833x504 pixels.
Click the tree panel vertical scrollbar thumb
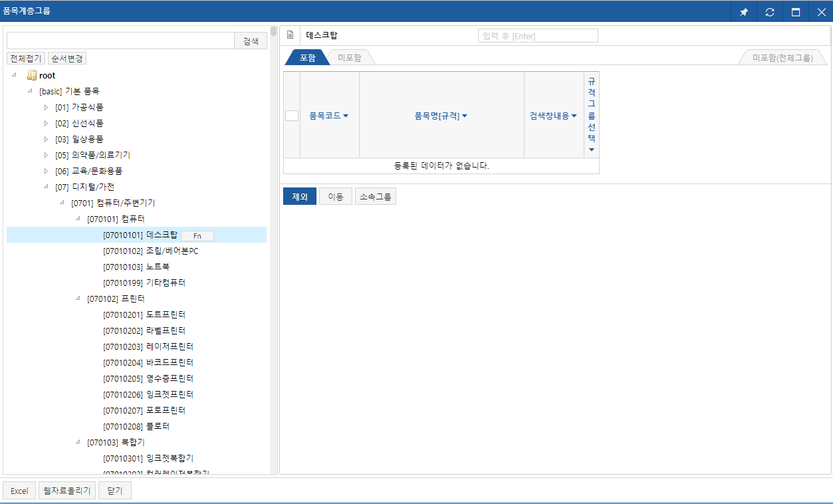click(274, 31)
